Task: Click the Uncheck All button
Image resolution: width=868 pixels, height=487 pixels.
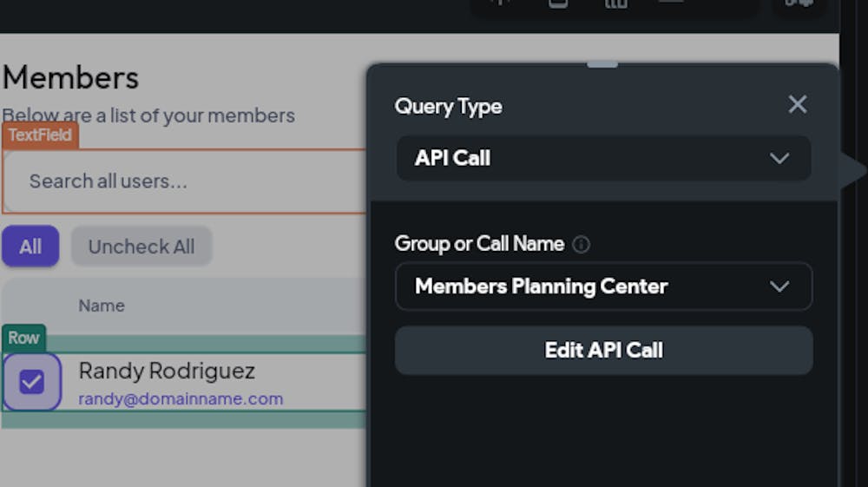Action: [x=141, y=247]
